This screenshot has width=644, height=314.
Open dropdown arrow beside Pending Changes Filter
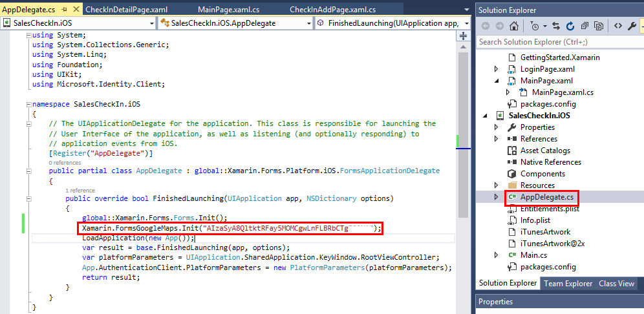[x=545, y=26]
